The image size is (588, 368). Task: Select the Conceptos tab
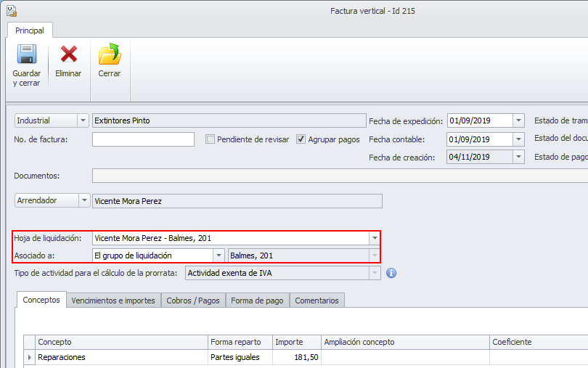coord(41,300)
